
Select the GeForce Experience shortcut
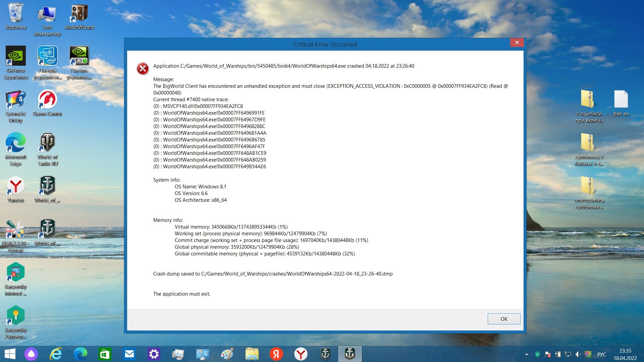point(16,63)
